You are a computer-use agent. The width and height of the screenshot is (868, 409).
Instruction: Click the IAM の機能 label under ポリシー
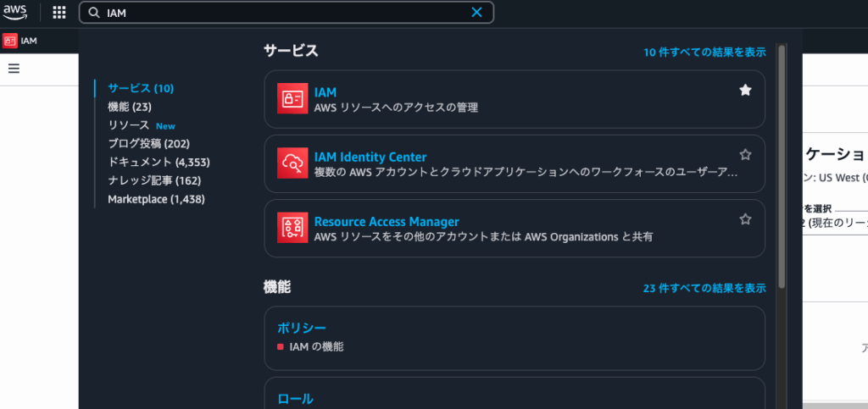[x=316, y=347]
